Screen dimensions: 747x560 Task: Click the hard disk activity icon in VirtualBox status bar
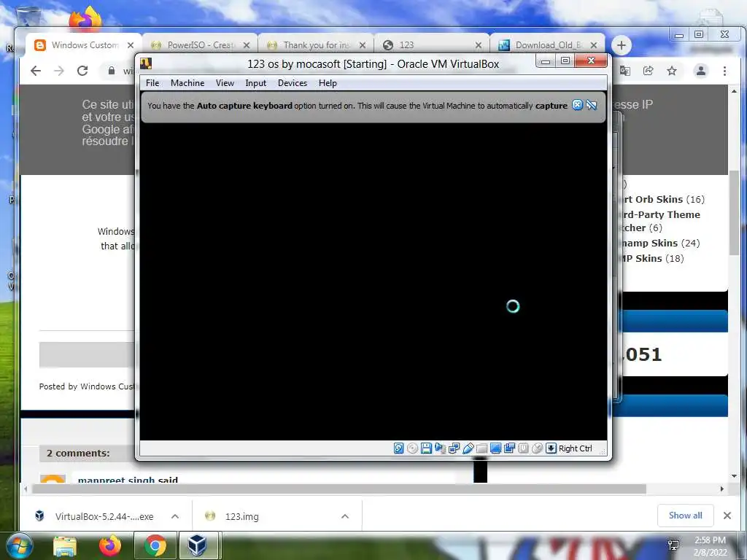tap(399, 448)
